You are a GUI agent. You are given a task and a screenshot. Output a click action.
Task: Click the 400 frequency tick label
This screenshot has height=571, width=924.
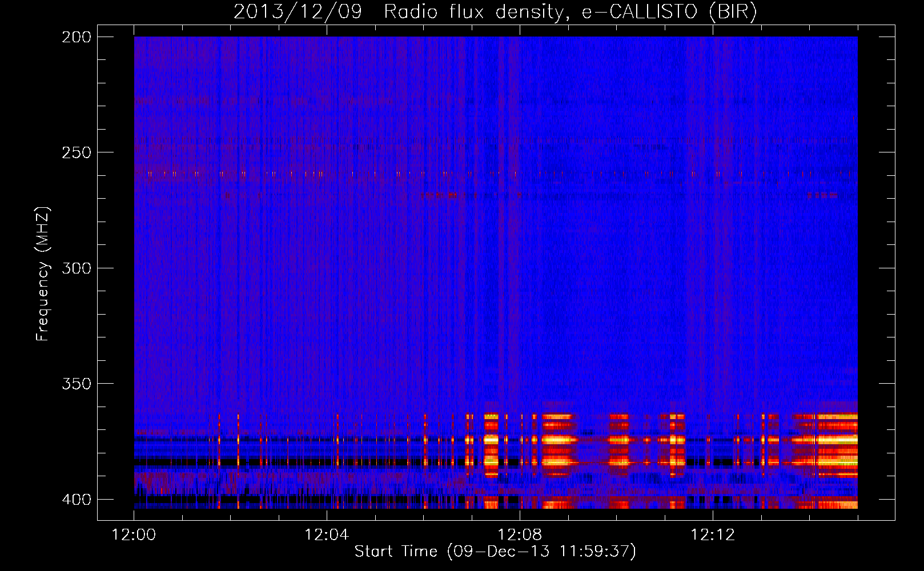(77, 499)
